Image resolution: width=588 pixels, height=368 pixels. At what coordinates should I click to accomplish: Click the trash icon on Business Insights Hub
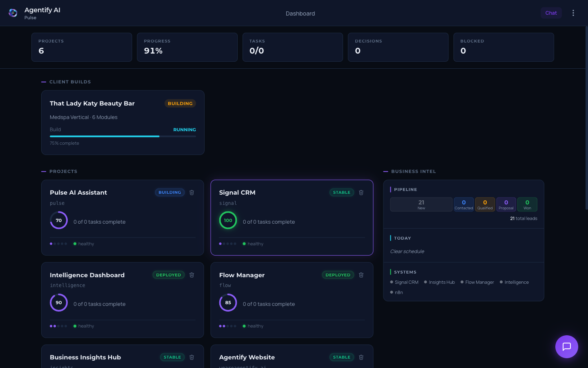pos(192,357)
